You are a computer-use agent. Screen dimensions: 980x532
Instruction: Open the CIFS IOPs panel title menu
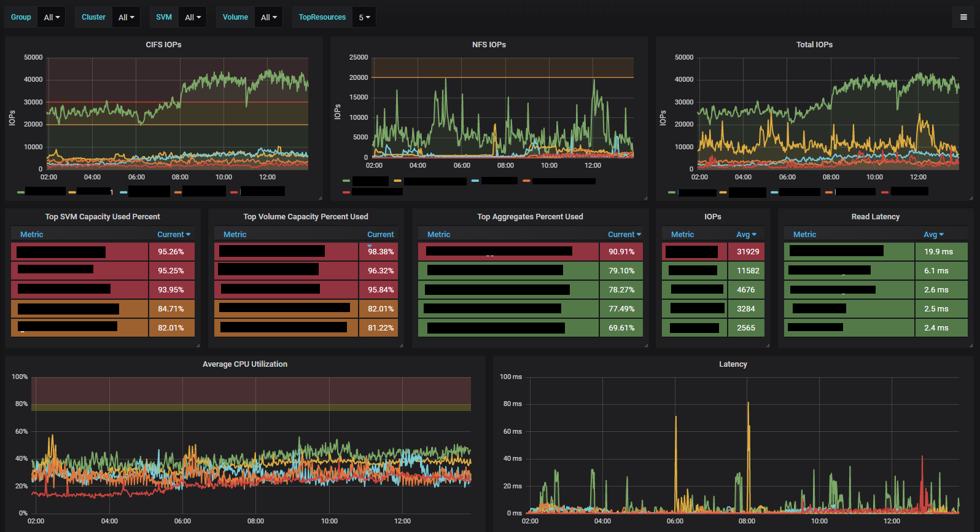pyautogui.click(x=163, y=45)
